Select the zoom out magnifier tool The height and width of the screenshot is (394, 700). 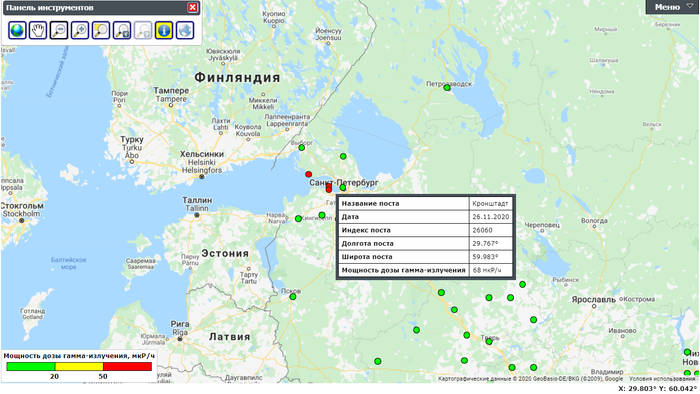point(59,30)
